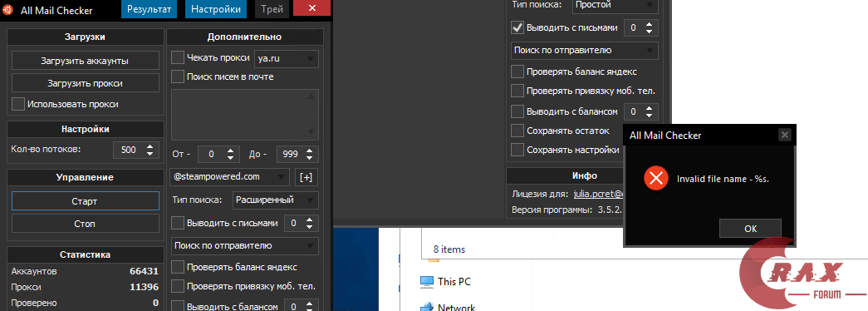Increase the От value with up arrow
The width and height of the screenshot is (868, 311).
coord(231,151)
